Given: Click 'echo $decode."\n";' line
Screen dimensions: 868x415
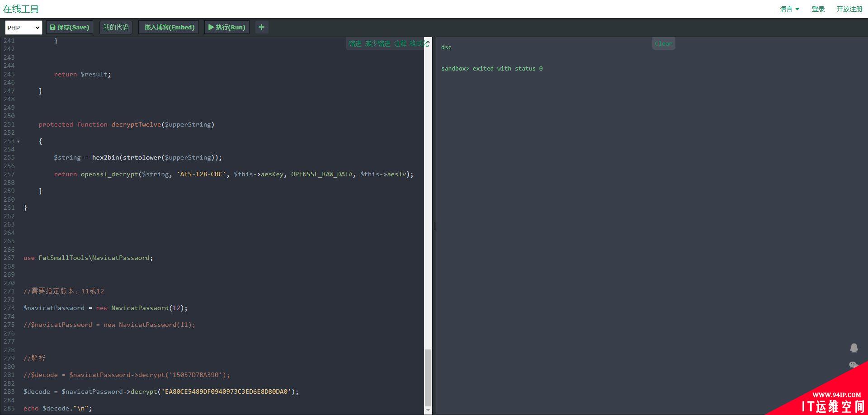Looking at the screenshot, I should click(x=58, y=408).
